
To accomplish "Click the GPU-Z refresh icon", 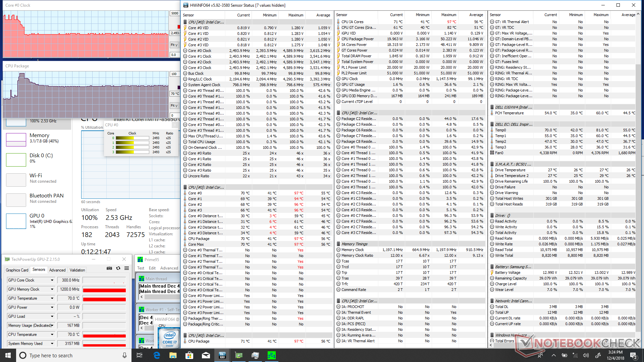I will pos(118,268).
